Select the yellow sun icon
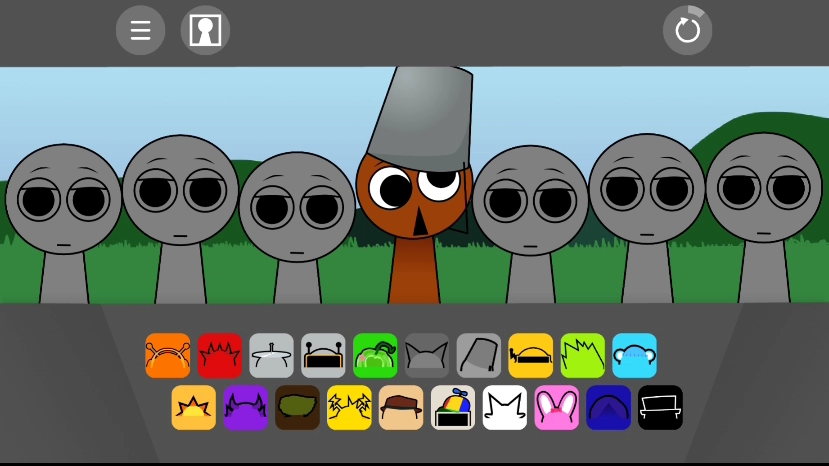Screen dimensions: 829x466 (193, 407)
